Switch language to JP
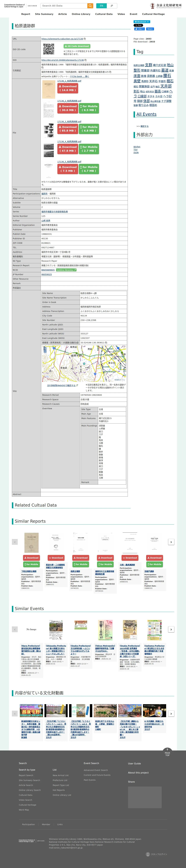Viewport: 186px width, 868px height. [x=112, y=6]
